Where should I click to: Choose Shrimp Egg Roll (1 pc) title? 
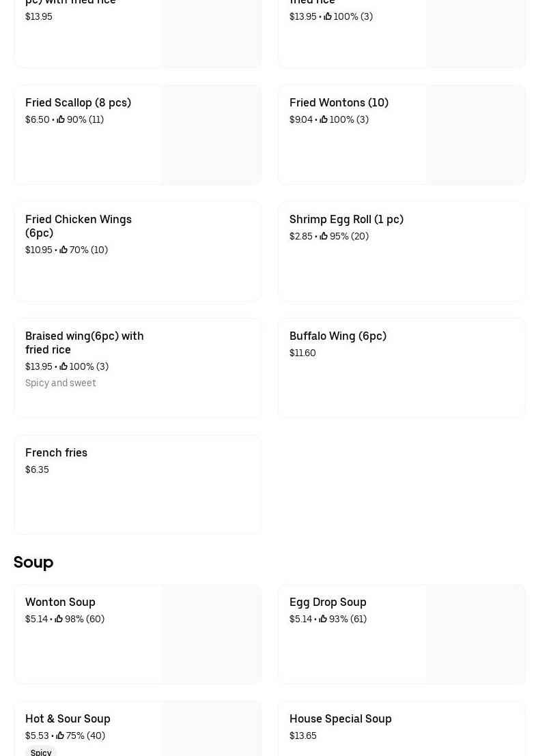click(346, 219)
